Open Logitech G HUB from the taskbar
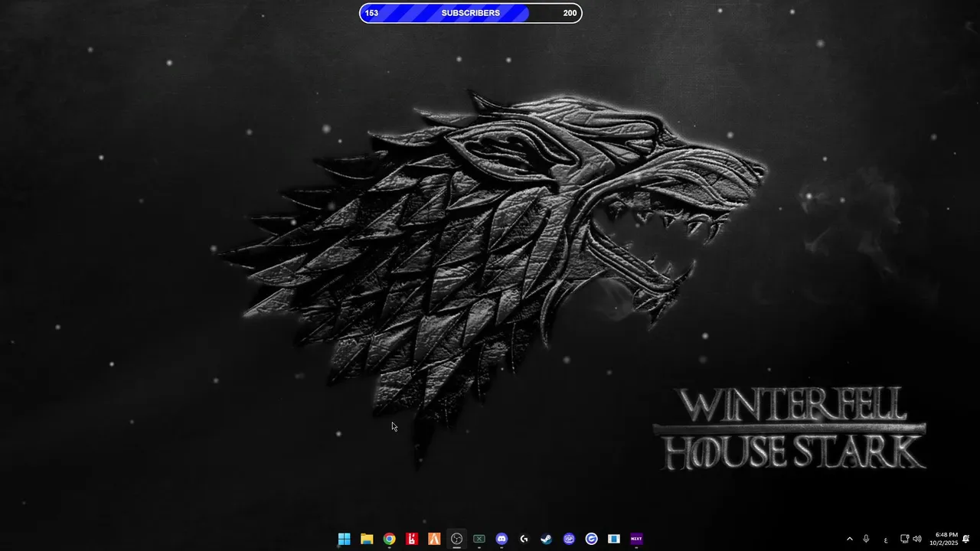The width and height of the screenshot is (980, 551). [524, 539]
